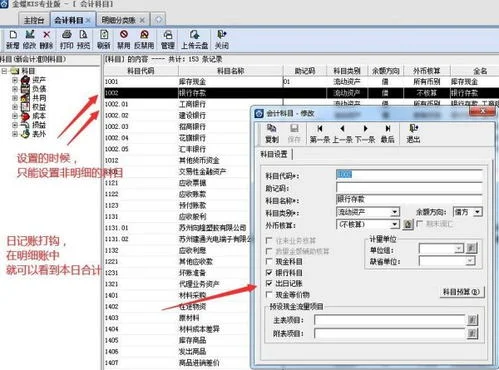Image resolution: width=499 pixels, height=370 pixels.
Task: Open the 预览 (preview) toolbar icon
Action: [83, 39]
